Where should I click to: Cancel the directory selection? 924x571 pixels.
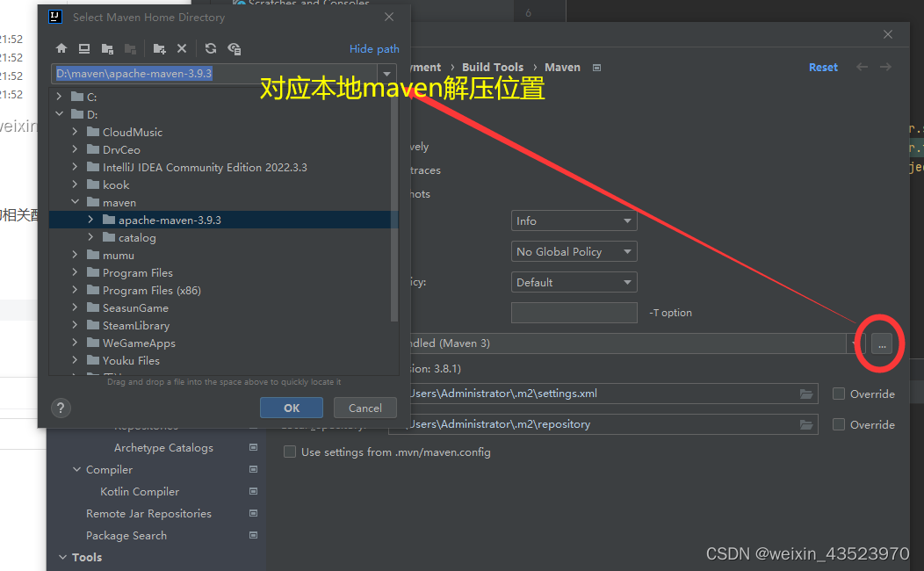(365, 408)
